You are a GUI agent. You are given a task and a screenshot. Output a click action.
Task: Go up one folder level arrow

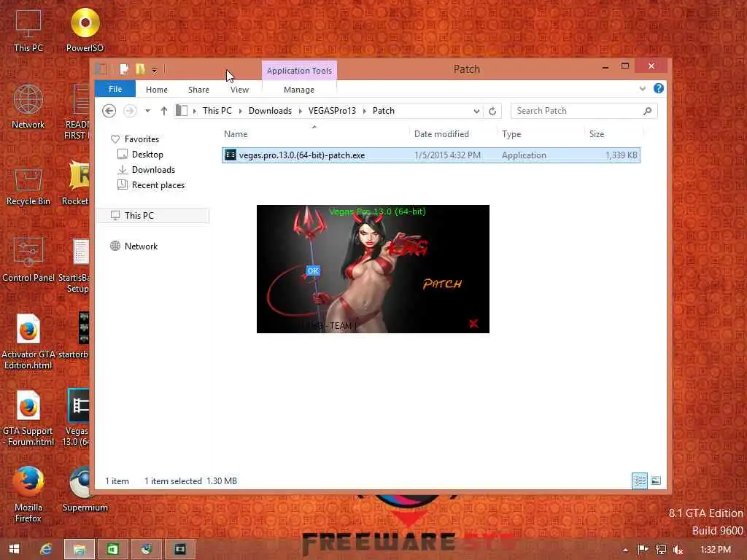(164, 111)
